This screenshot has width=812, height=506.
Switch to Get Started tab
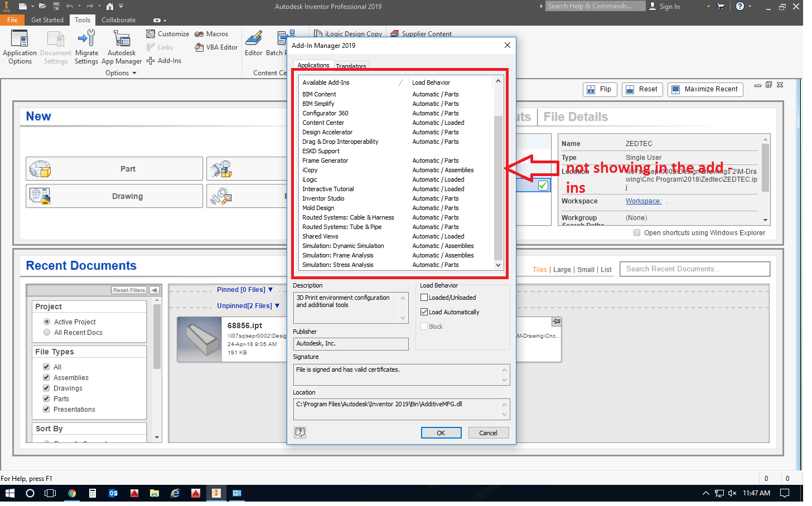coord(48,20)
